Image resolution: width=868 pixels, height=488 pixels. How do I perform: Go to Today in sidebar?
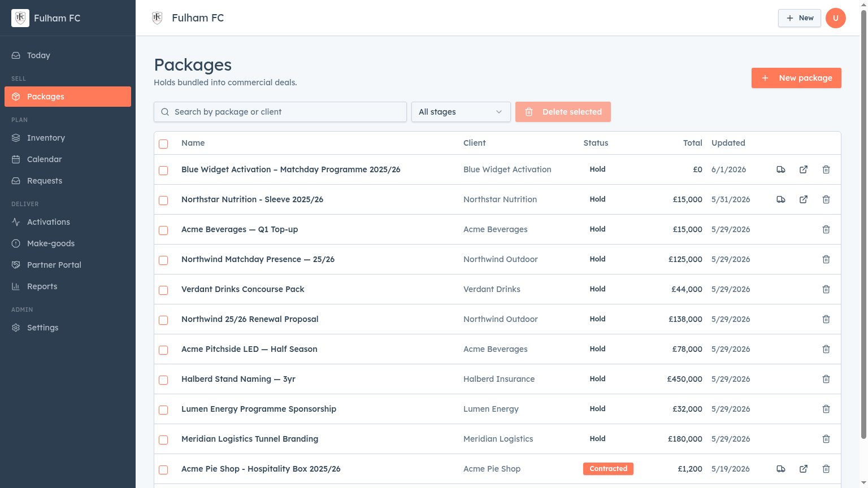tap(68, 55)
